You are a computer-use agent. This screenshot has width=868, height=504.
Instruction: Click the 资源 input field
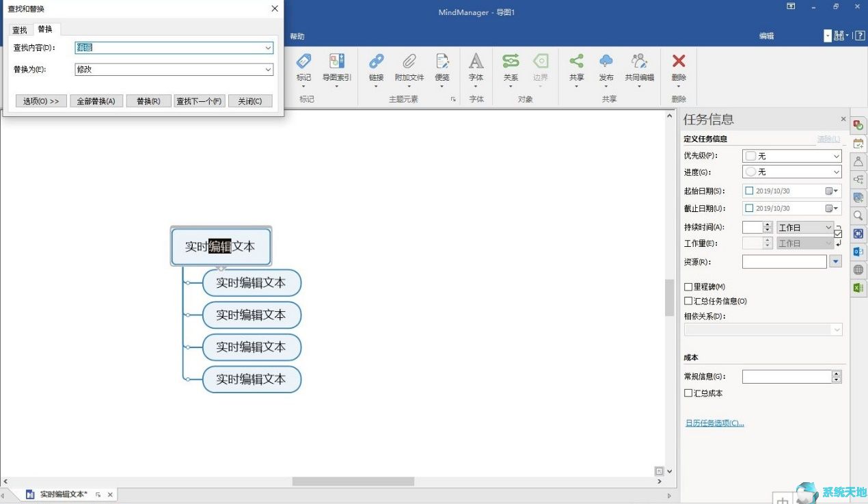click(x=785, y=261)
